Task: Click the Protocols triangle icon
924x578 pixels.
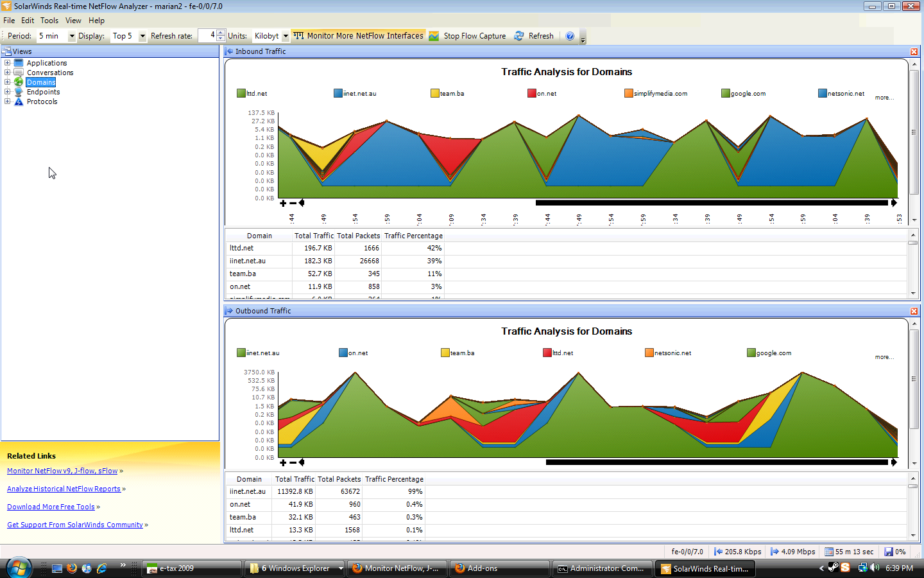Action: click(19, 101)
